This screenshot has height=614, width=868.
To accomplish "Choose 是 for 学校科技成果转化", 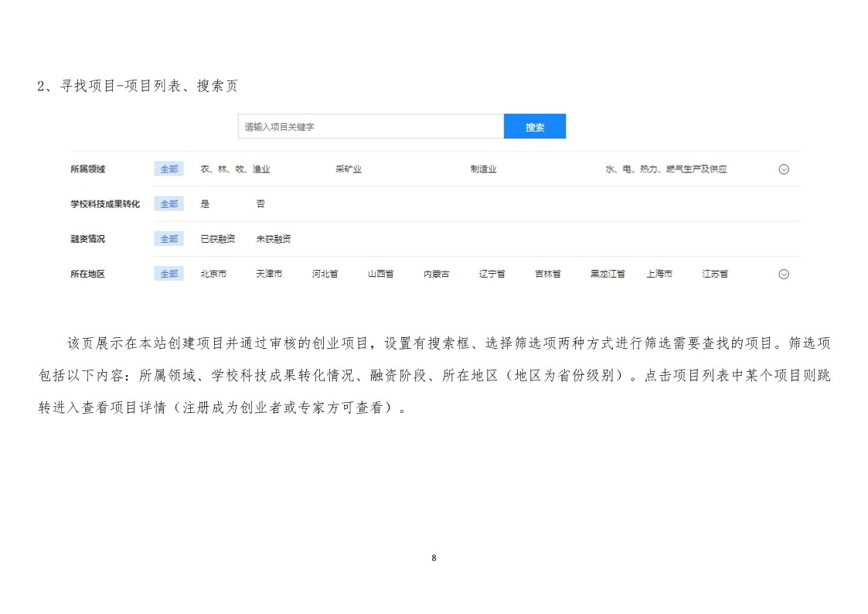I will pos(205,203).
